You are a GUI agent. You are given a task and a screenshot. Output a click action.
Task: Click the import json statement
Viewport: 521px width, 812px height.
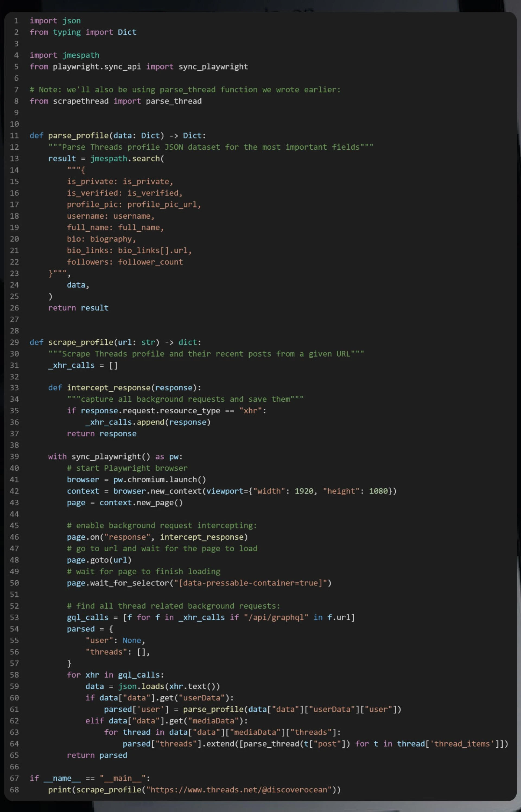pos(55,21)
